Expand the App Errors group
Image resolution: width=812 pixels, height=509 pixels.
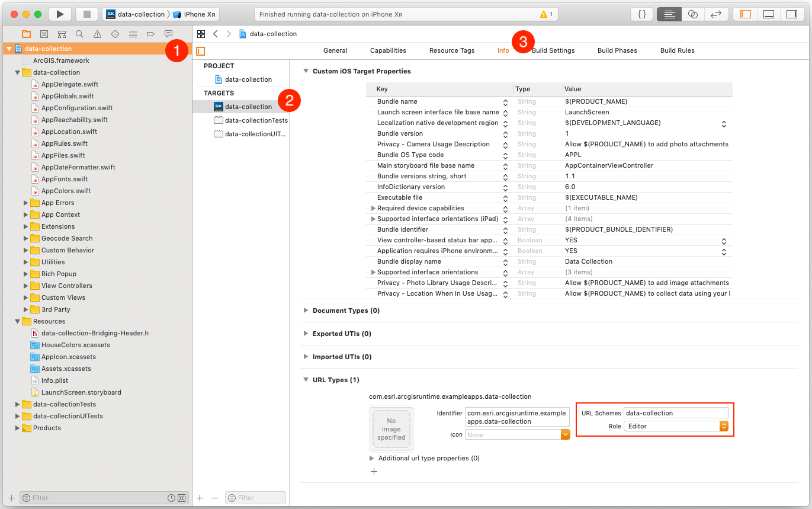click(26, 203)
